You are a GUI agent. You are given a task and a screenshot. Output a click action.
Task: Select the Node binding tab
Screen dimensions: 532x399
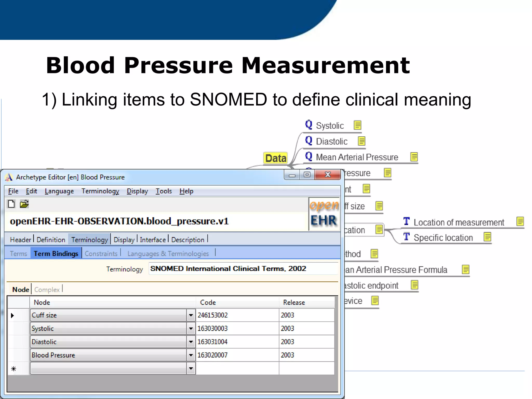coord(21,289)
